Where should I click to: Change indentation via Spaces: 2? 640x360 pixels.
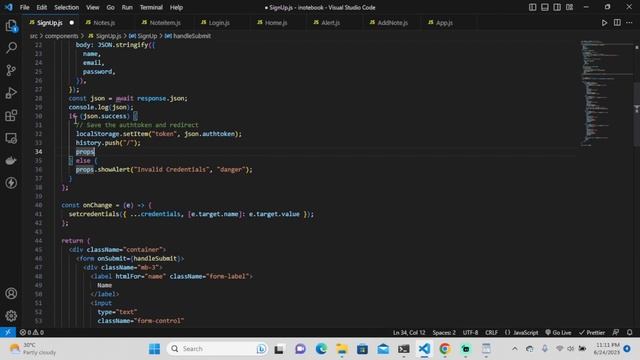(x=444, y=332)
